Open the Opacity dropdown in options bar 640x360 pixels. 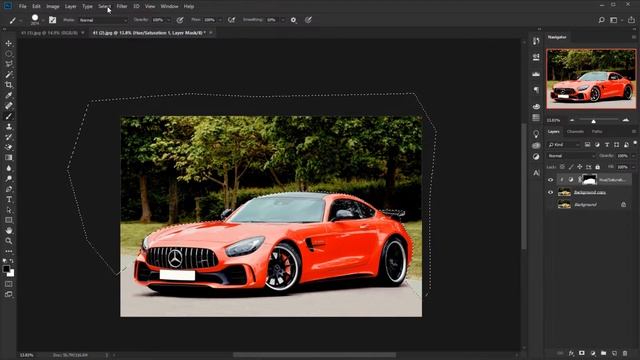click(x=168, y=20)
